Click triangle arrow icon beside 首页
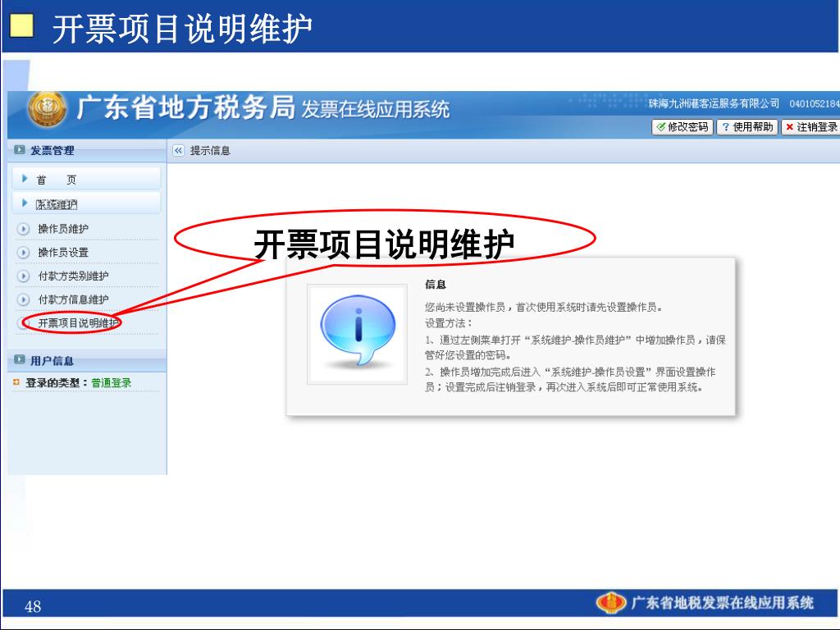840x630 pixels. click(24, 178)
